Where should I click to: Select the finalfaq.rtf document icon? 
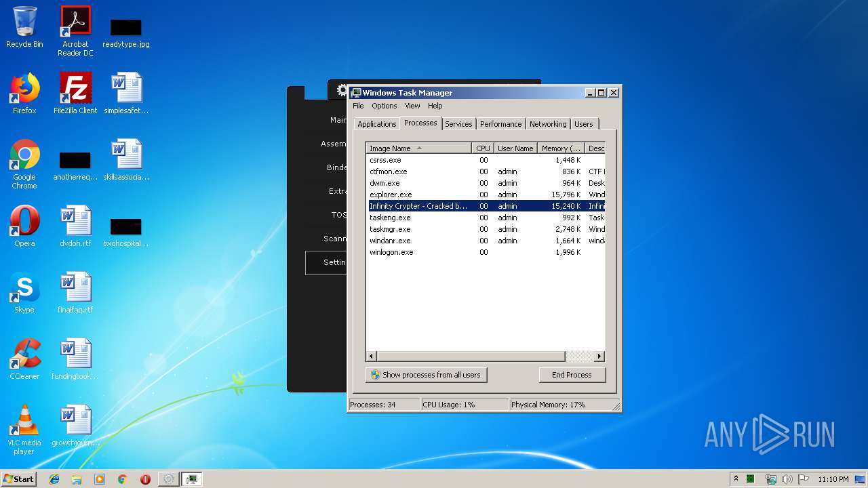click(75, 293)
